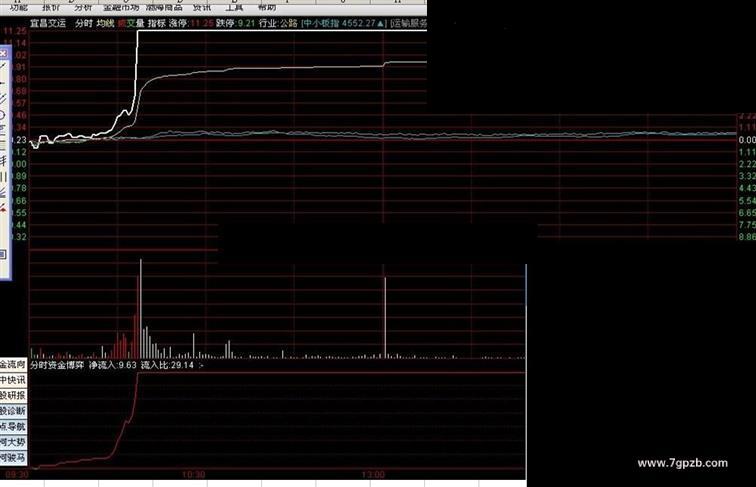Open the 金融市场 menu
The image size is (756, 487).
pos(122,7)
